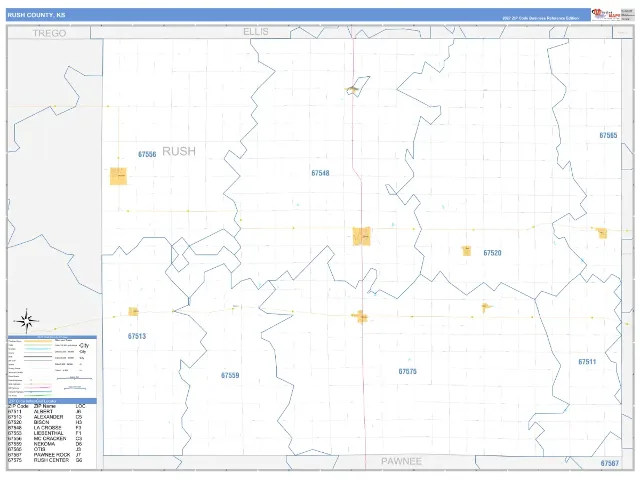
Task: Click the ELLIS county label
Action: point(256,31)
